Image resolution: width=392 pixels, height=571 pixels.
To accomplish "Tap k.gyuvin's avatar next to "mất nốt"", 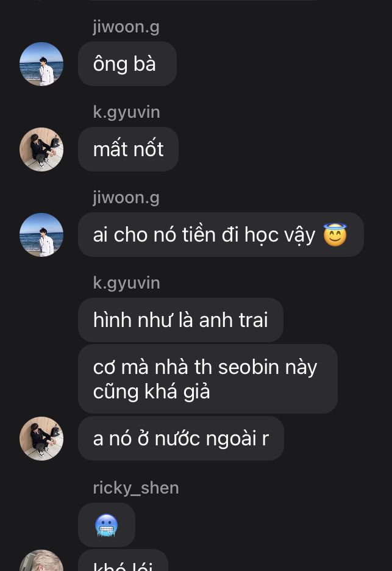I will [x=41, y=149].
